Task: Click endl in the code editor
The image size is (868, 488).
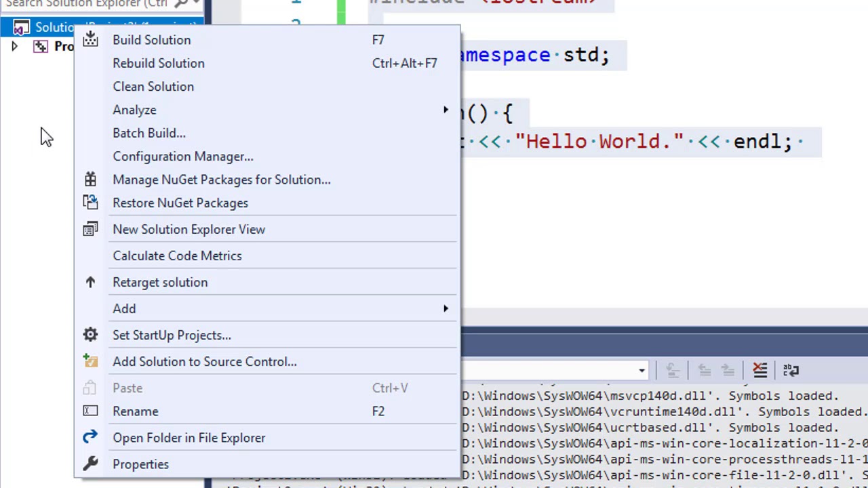Action: pyautogui.click(x=757, y=142)
